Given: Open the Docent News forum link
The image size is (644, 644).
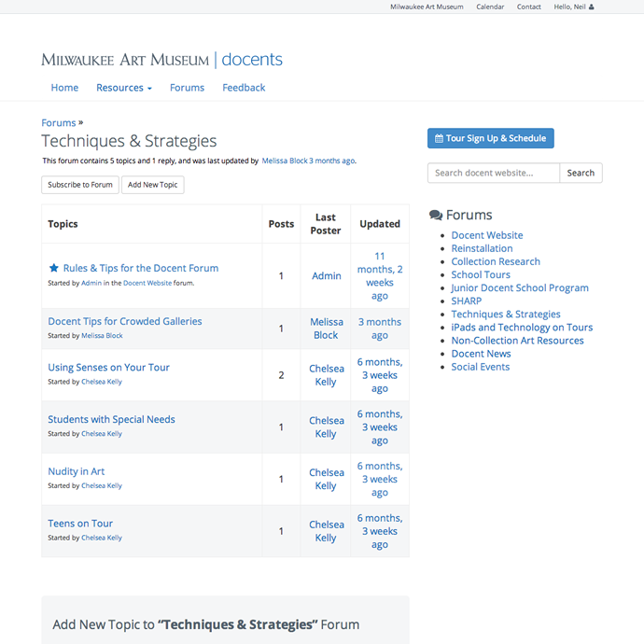Looking at the screenshot, I should [481, 354].
